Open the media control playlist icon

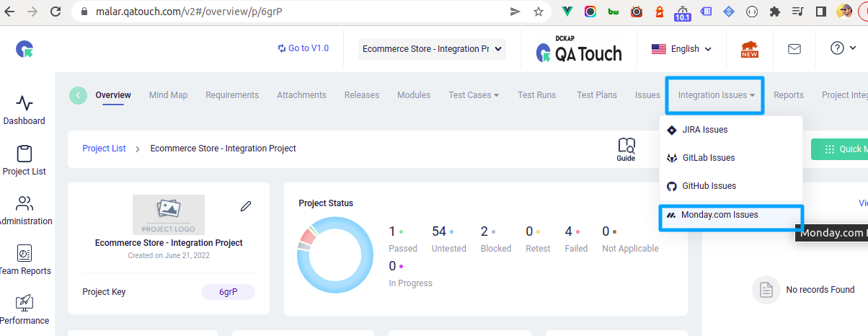tap(797, 12)
